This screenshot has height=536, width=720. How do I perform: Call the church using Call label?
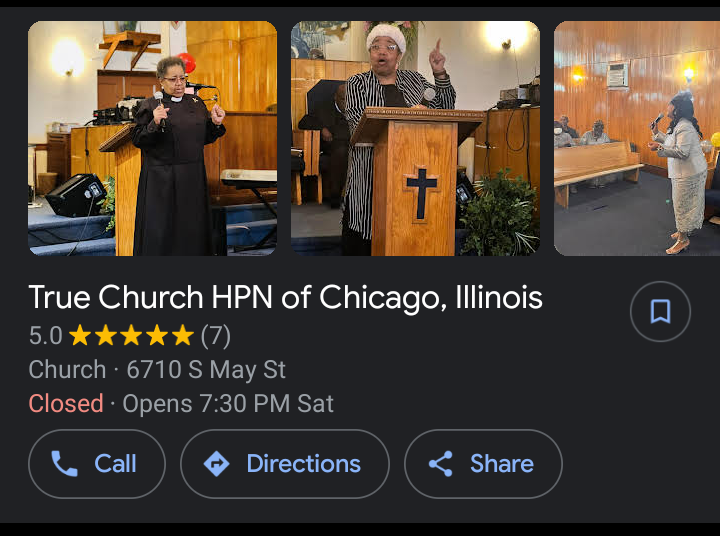115,464
